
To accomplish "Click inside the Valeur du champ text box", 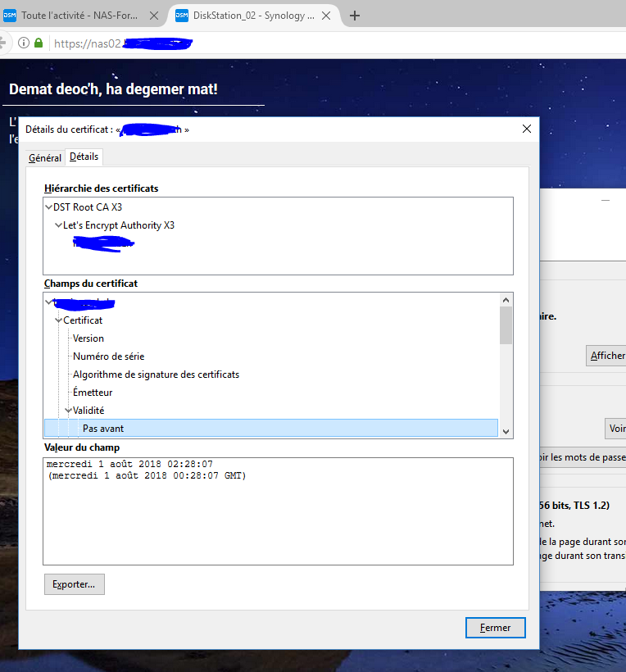I will pyautogui.click(x=278, y=511).
